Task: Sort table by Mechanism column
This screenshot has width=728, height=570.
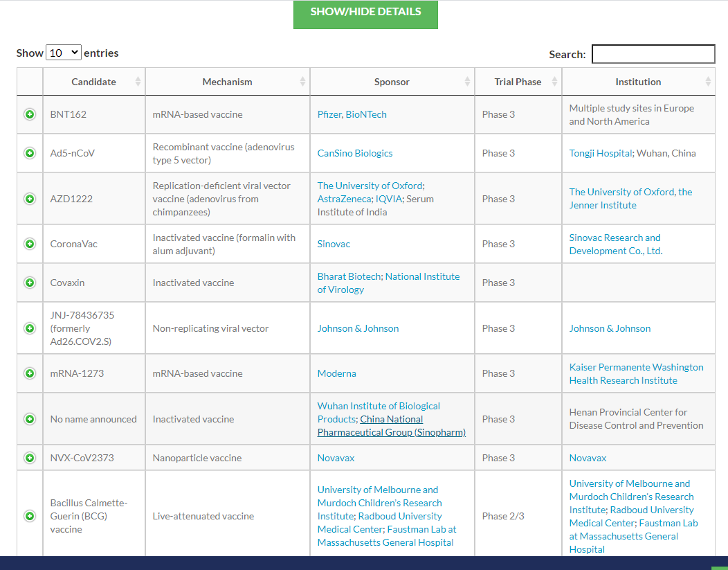Action: [228, 82]
